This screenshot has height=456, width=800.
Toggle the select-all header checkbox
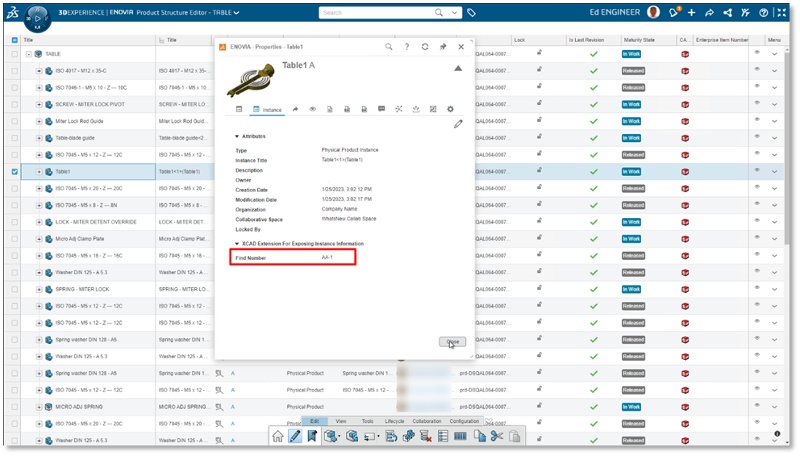[x=14, y=40]
